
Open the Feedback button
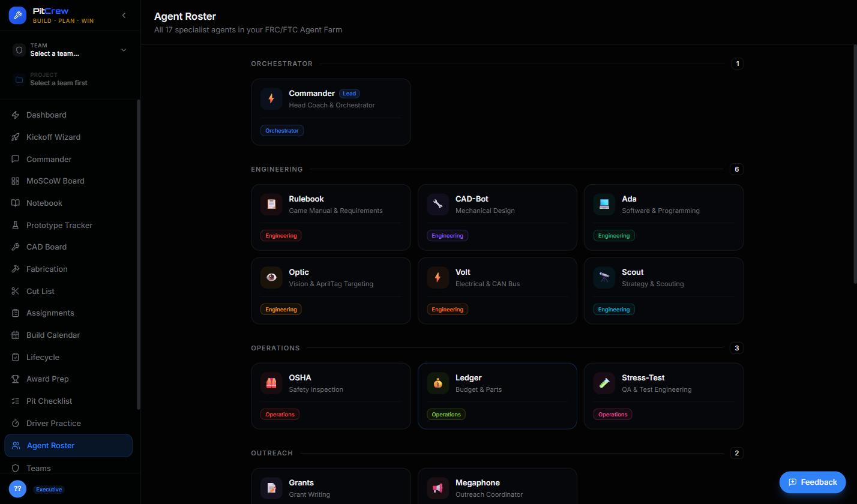[813, 482]
